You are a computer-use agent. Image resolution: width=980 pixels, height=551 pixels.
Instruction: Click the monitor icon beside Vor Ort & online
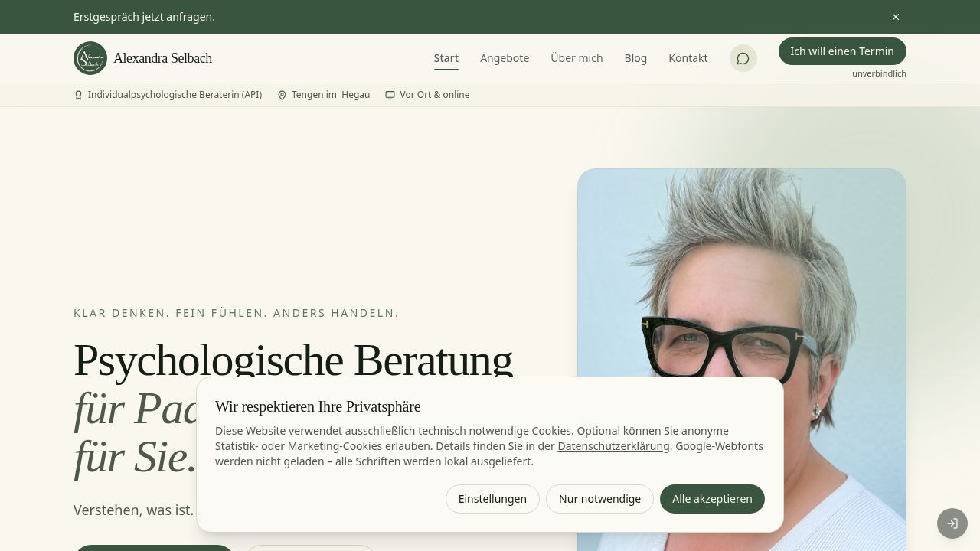point(390,95)
